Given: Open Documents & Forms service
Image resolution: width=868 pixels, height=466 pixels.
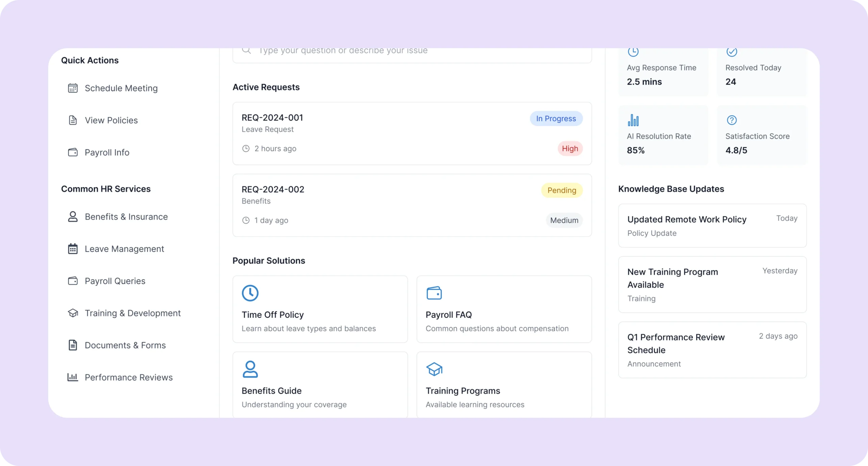Looking at the screenshot, I should 125,345.
